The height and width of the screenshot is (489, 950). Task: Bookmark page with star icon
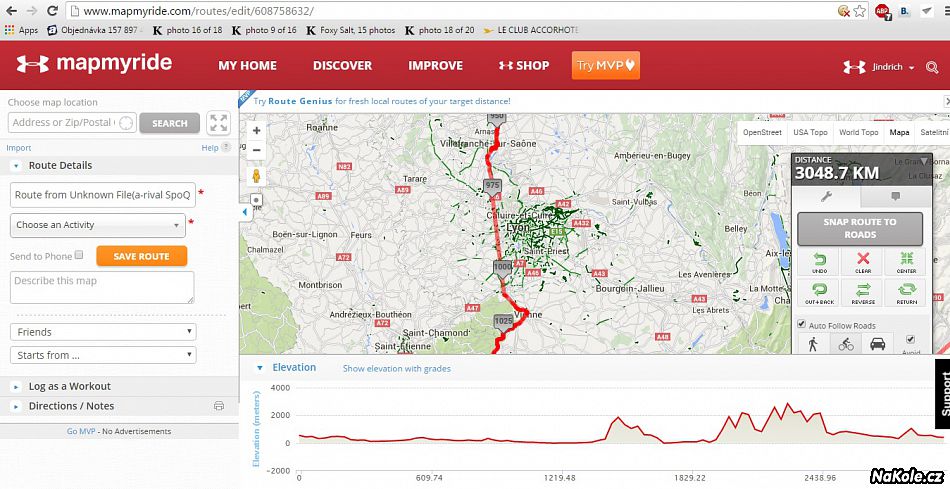coord(859,10)
